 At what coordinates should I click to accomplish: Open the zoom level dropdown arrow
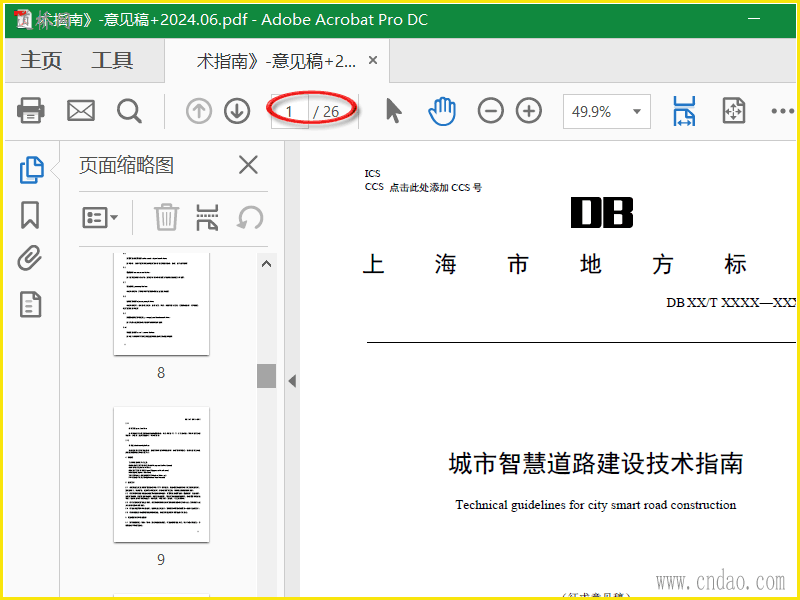click(637, 111)
